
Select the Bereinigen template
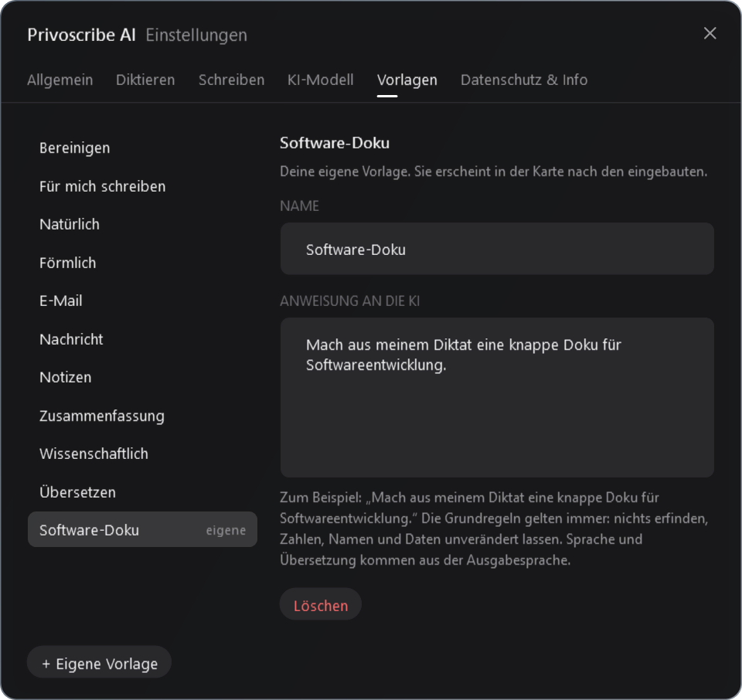[x=142, y=148]
